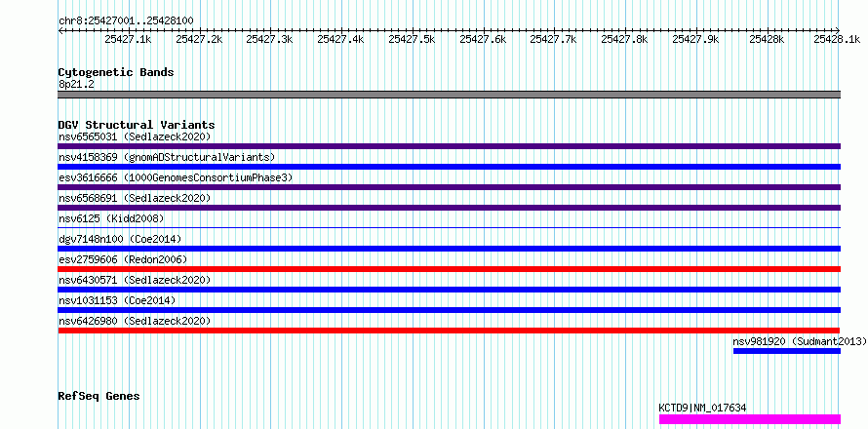Click the 25427.2k ruler tick label

tap(199, 39)
